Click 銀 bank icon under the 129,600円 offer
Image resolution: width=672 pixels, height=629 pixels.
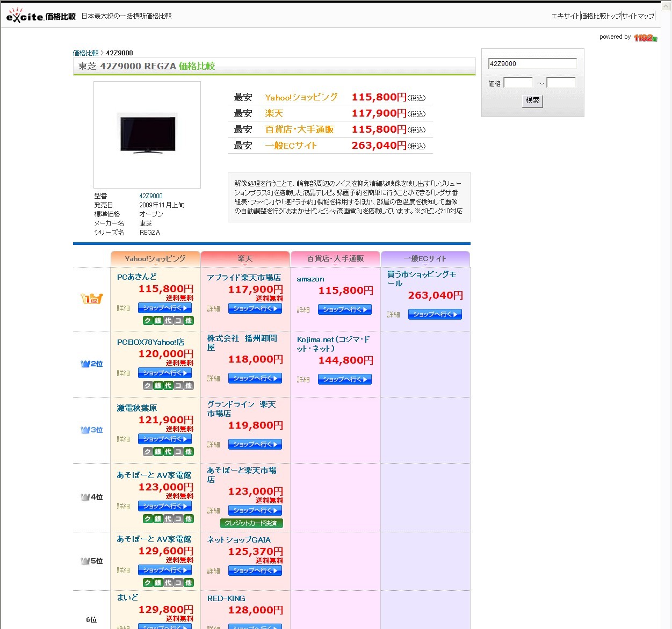click(158, 583)
